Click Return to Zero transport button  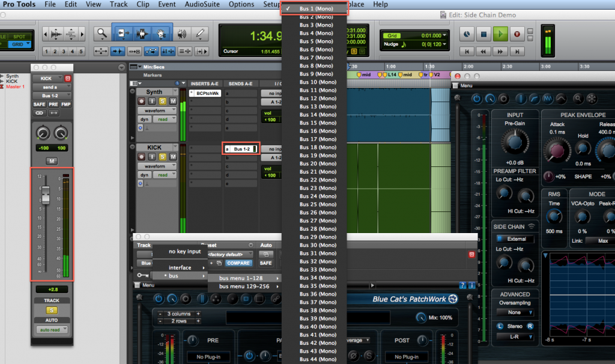[x=467, y=52]
